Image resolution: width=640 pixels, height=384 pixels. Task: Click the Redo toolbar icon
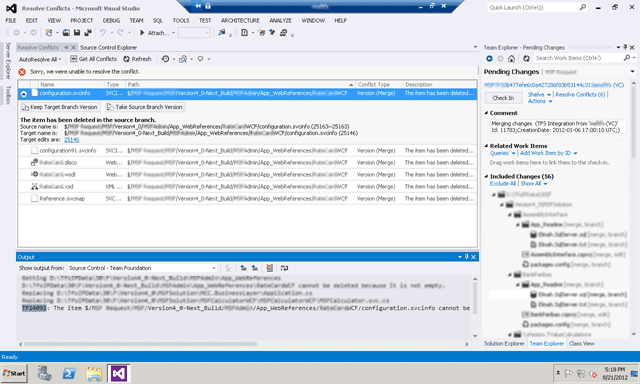[120, 33]
